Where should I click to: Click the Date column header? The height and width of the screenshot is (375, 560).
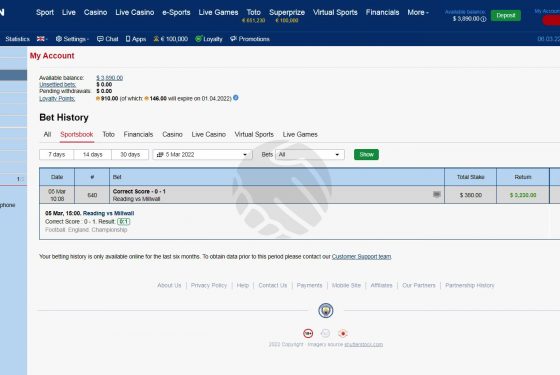point(57,177)
